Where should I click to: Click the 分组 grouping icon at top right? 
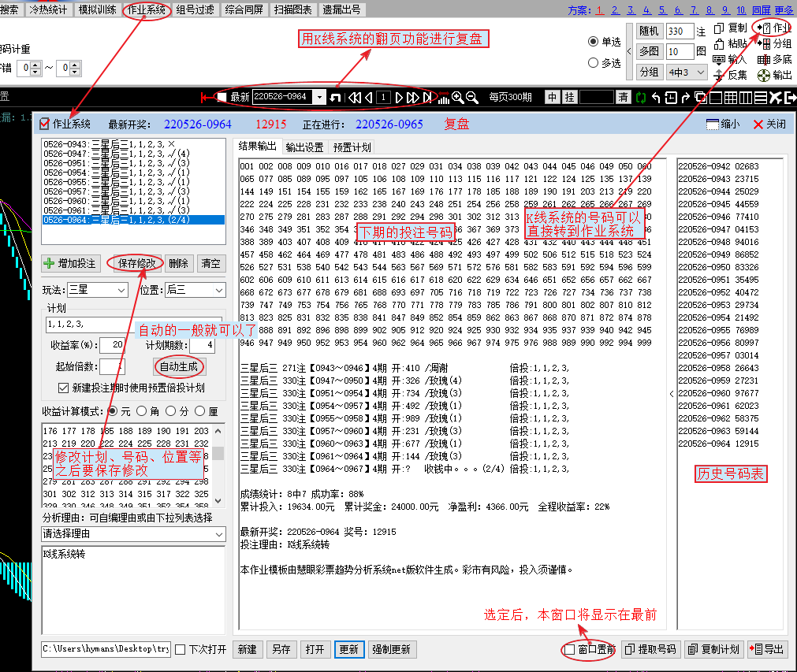coord(763,44)
